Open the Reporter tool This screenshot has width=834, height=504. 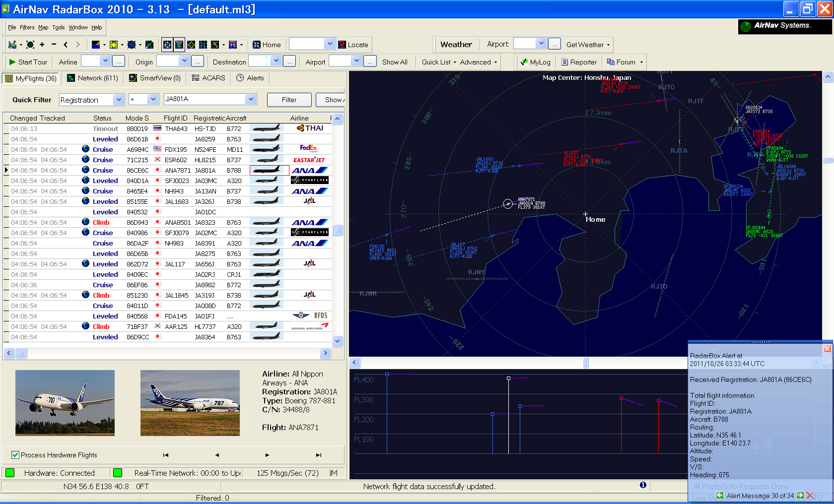pos(579,62)
